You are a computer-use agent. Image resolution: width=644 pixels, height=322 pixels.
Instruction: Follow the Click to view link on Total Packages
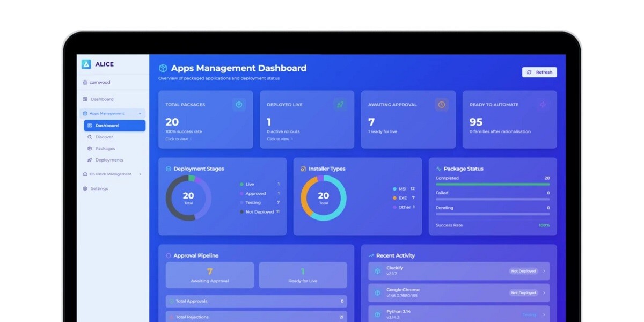tap(178, 139)
